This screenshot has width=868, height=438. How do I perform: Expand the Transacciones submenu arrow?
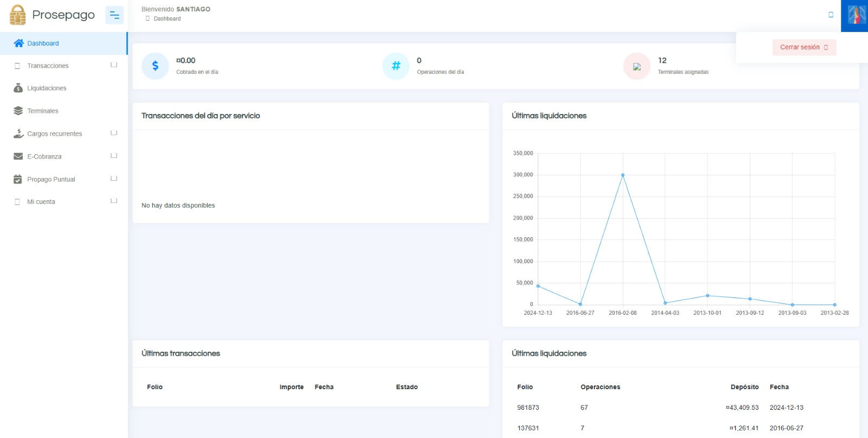[114, 65]
